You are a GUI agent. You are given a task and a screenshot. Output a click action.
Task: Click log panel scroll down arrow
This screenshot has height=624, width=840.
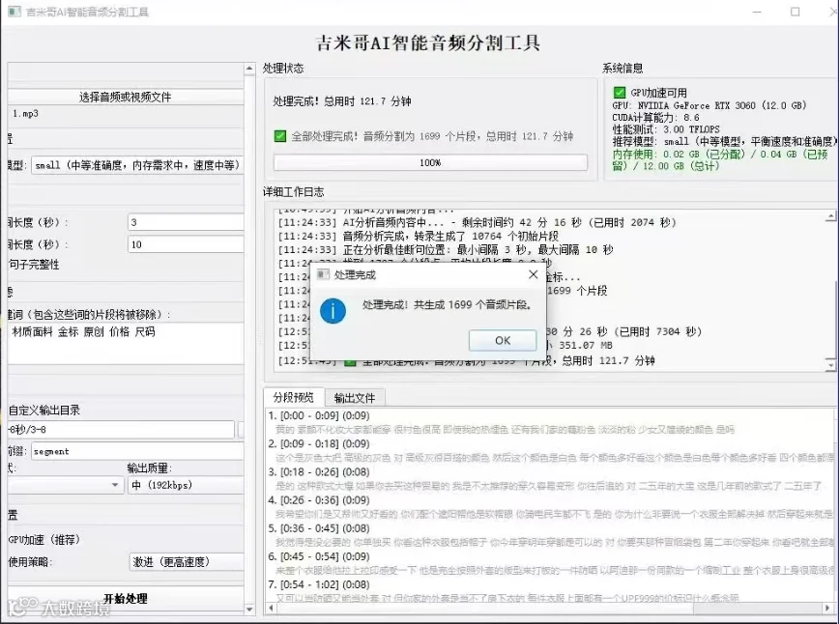(830, 364)
